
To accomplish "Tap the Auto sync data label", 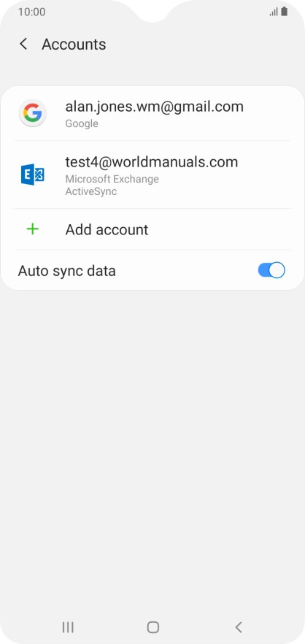I will [67, 271].
